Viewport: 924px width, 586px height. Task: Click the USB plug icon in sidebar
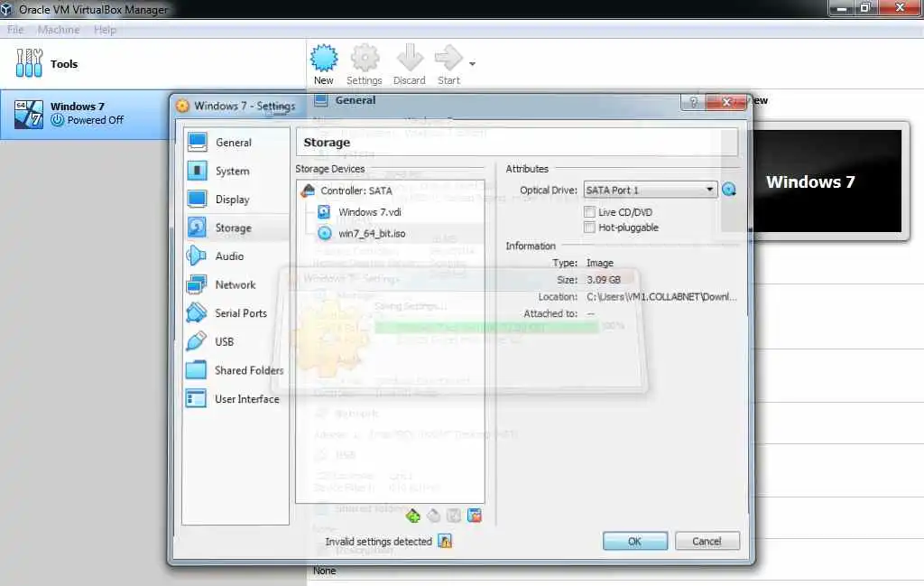[x=196, y=341]
